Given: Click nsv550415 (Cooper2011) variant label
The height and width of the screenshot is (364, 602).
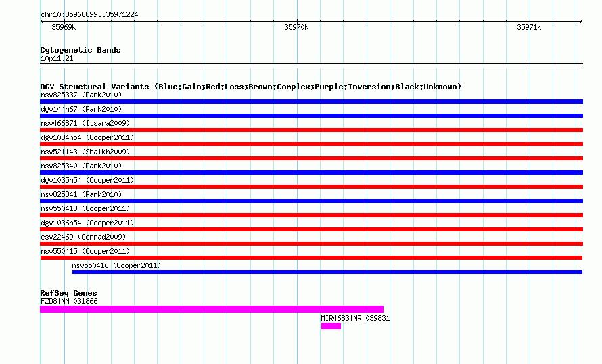Looking at the screenshot, I should 85,251.
